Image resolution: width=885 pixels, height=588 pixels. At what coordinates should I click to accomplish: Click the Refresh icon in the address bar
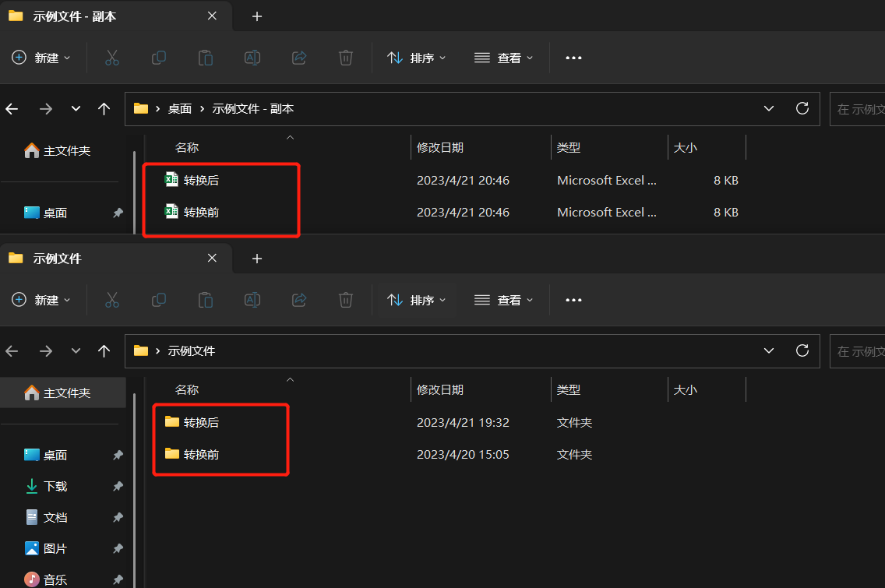[x=802, y=108]
